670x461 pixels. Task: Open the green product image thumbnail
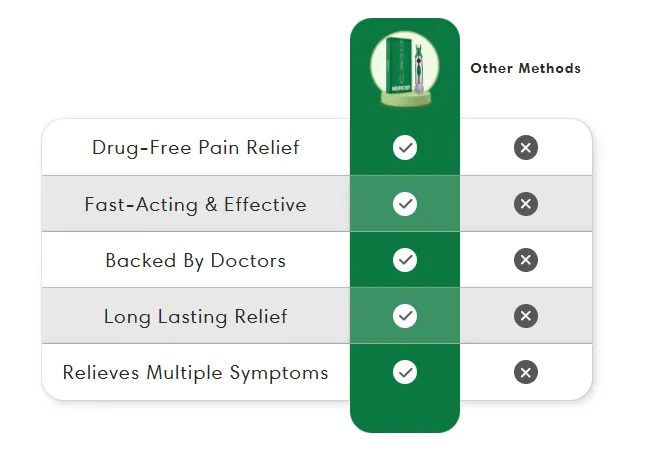pyautogui.click(x=405, y=68)
